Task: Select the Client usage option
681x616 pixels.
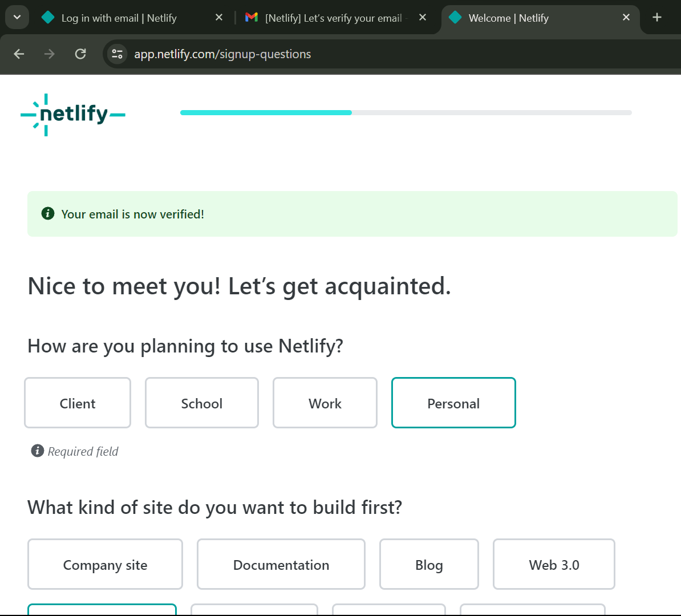Action: point(77,403)
